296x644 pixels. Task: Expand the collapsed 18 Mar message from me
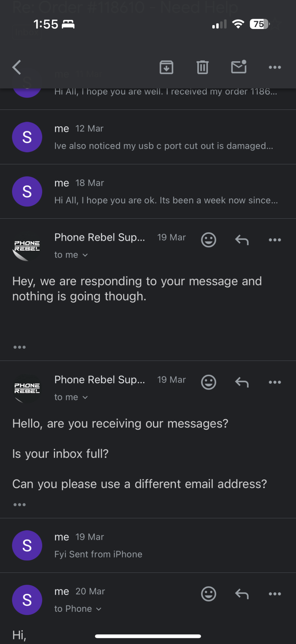coord(148,192)
